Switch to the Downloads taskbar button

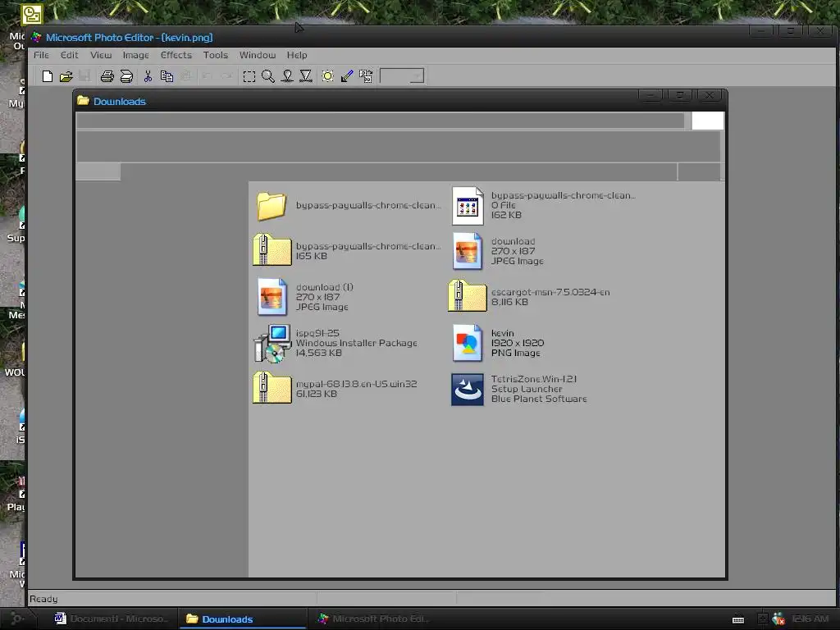coord(242,619)
